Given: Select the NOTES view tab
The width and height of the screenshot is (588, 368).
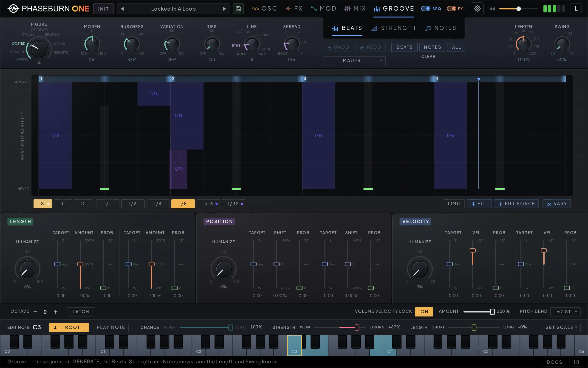Looking at the screenshot, I should coord(441,28).
